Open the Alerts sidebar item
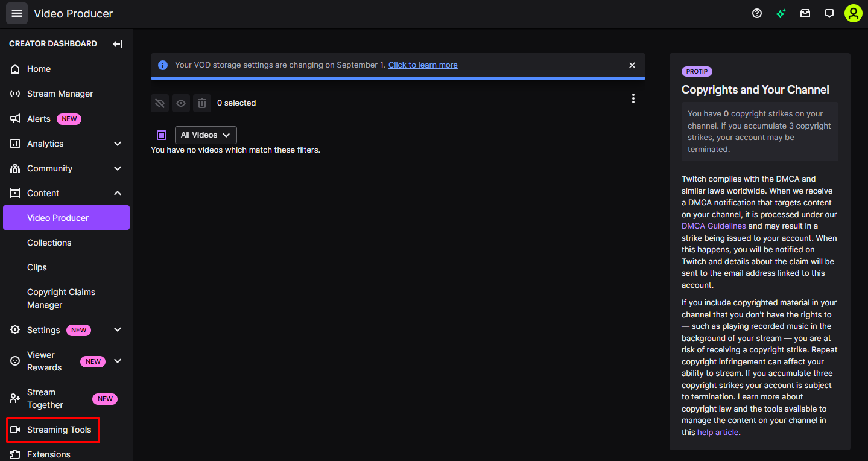This screenshot has height=461, width=868. click(66, 119)
